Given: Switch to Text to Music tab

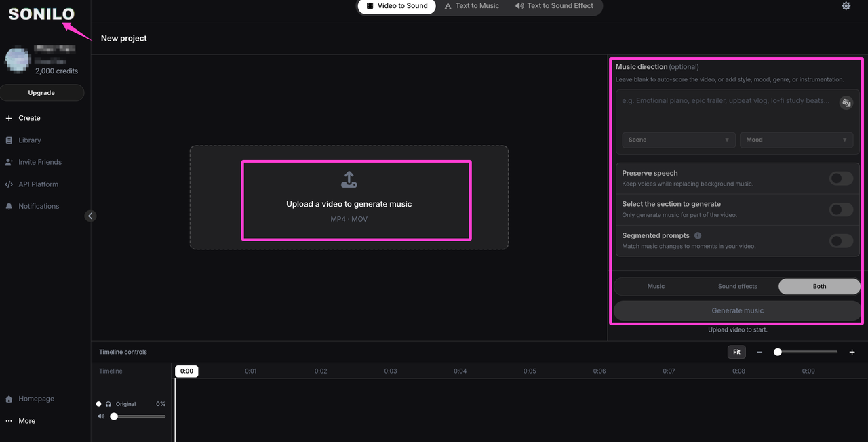Looking at the screenshot, I should (x=472, y=6).
